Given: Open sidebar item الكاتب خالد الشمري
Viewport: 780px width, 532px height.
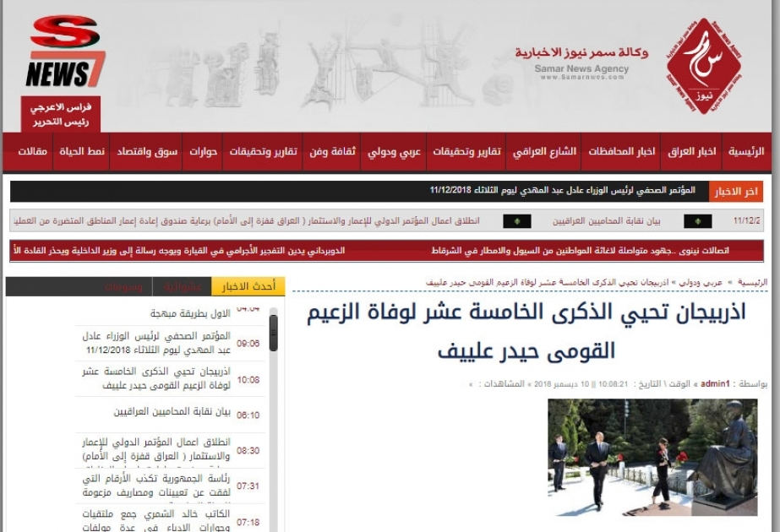Looking at the screenshot, I should [x=156, y=520].
